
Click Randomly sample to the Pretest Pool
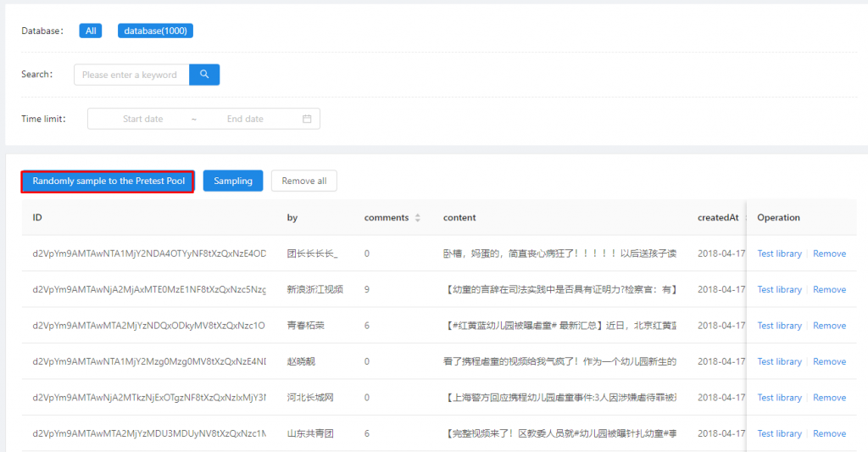point(108,181)
